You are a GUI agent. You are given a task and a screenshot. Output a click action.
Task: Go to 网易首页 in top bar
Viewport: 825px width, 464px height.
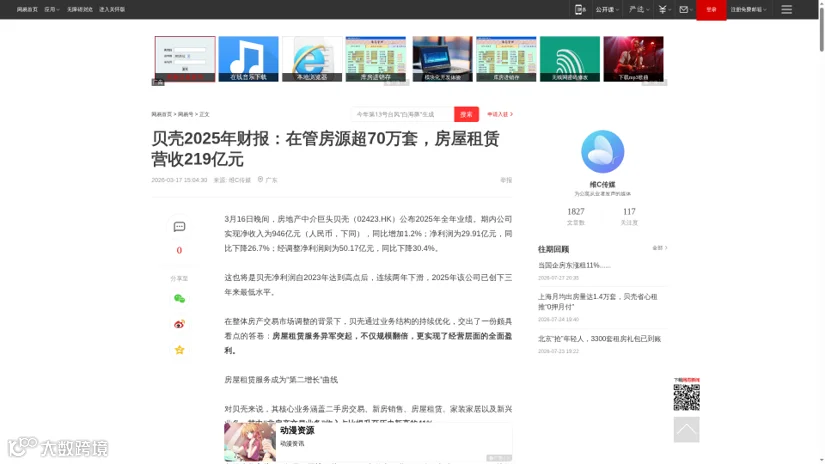[27, 9]
